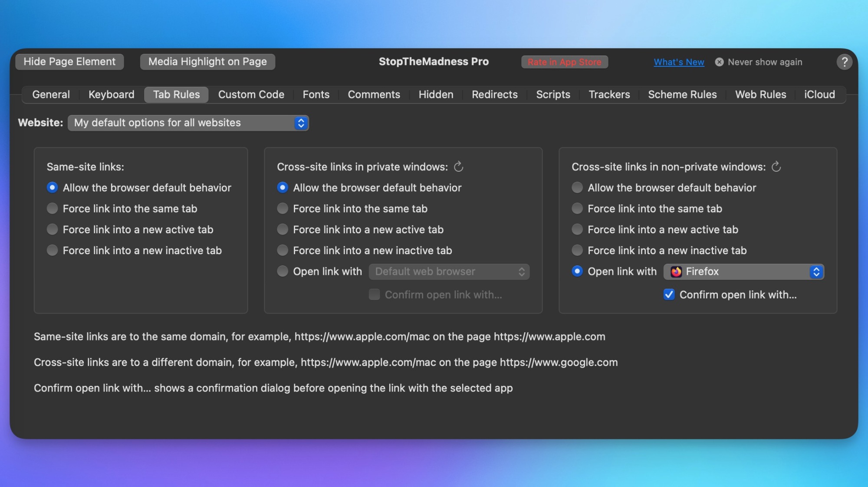This screenshot has height=487, width=868.
Task: Click Rate in App Store button
Action: [x=565, y=62]
